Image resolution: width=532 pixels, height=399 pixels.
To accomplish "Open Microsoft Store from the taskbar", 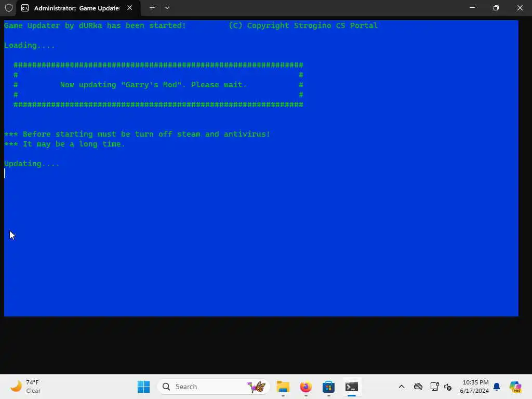I will (328, 387).
